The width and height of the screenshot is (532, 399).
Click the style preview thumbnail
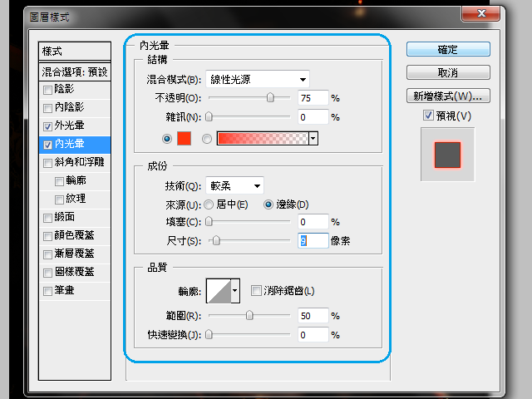[447, 155]
